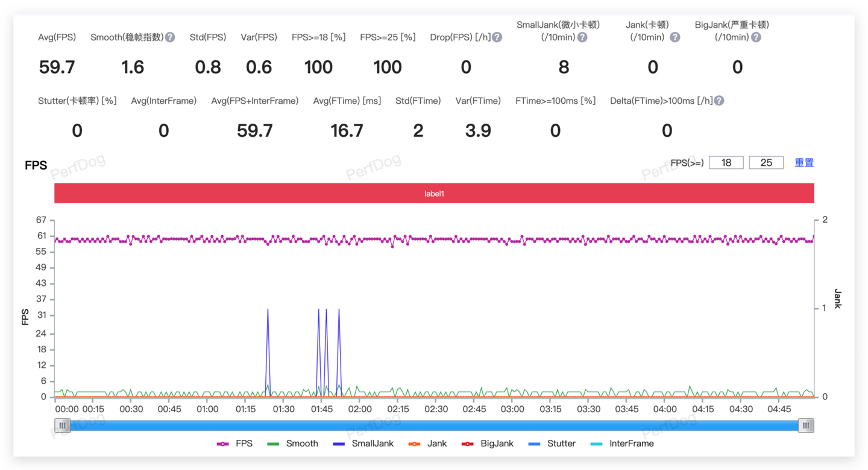Click right handle of time range slider

click(x=806, y=426)
